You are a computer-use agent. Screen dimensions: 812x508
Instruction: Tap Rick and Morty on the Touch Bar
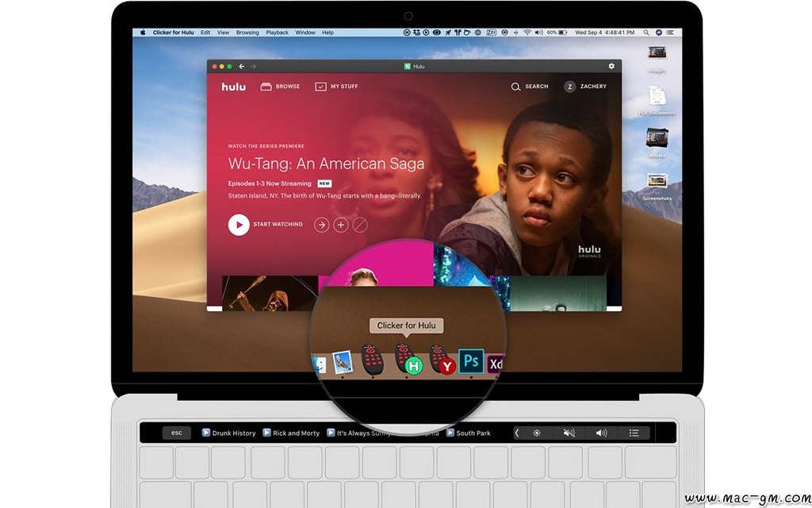point(291,433)
